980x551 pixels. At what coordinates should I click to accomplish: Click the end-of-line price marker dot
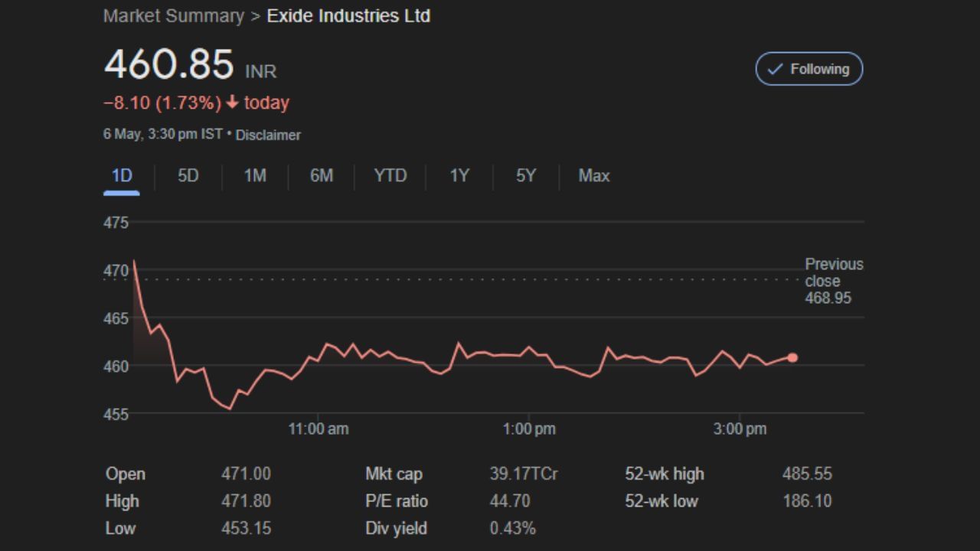pos(792,357)
